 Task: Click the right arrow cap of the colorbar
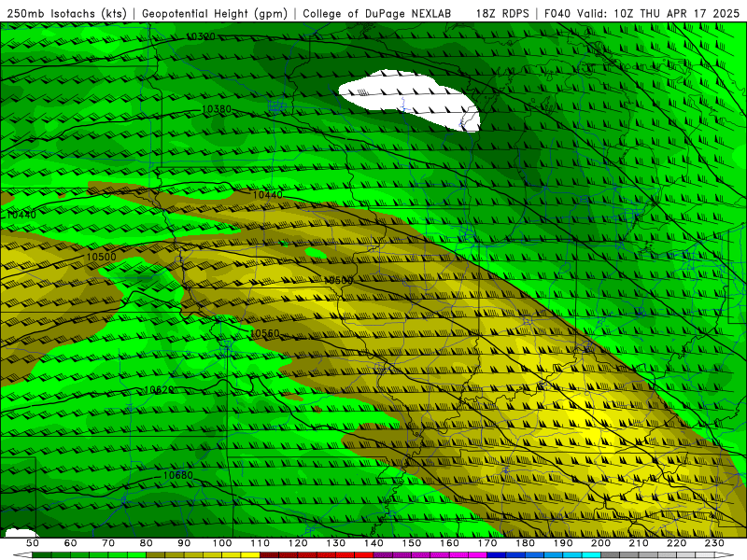[725, 554]
